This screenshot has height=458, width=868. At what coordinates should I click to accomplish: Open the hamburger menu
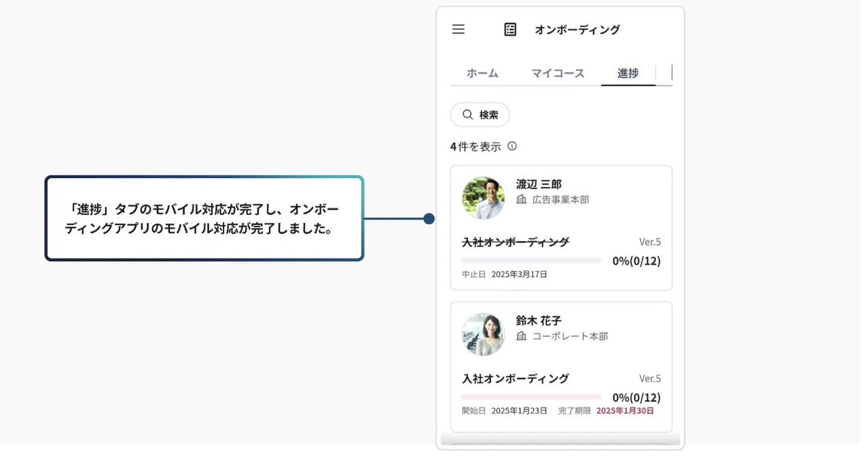458,30
